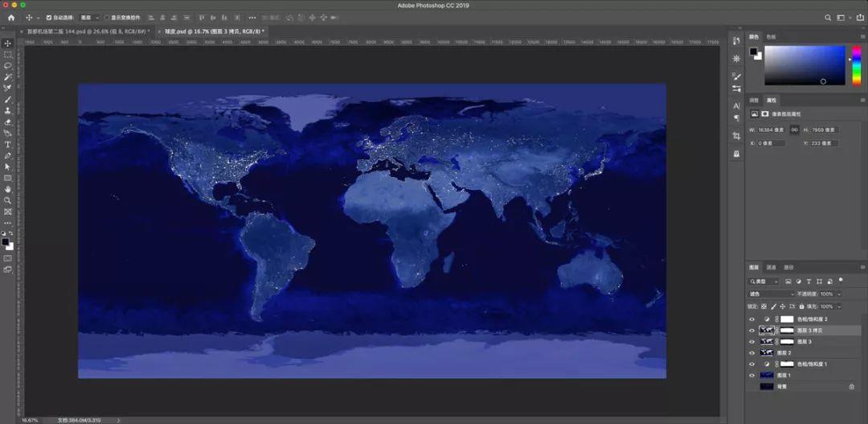This screenshot has width=868, height=424.
Task: Toggle the 自动选择 checkbox
Action: pos(49,18)
